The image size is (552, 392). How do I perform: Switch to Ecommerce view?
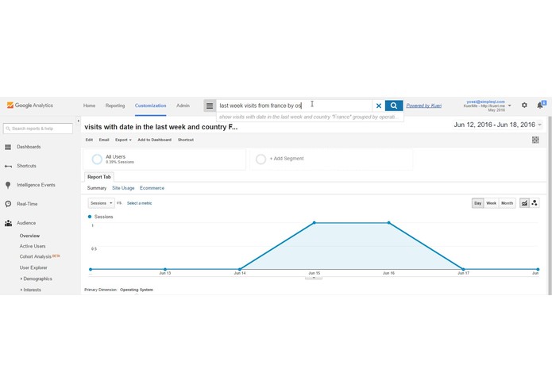(x=152, y=188)
